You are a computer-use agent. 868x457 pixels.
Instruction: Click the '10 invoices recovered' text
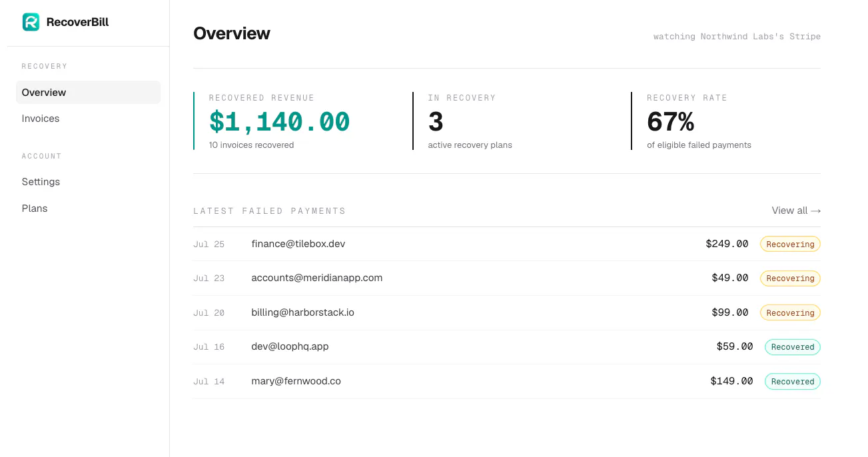pyautogui.click(x=251, y=145)
